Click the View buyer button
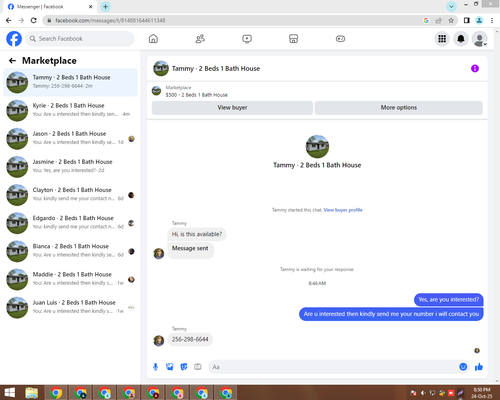The width and height of the screenshot is (500, 400). (x=232, y=108)
